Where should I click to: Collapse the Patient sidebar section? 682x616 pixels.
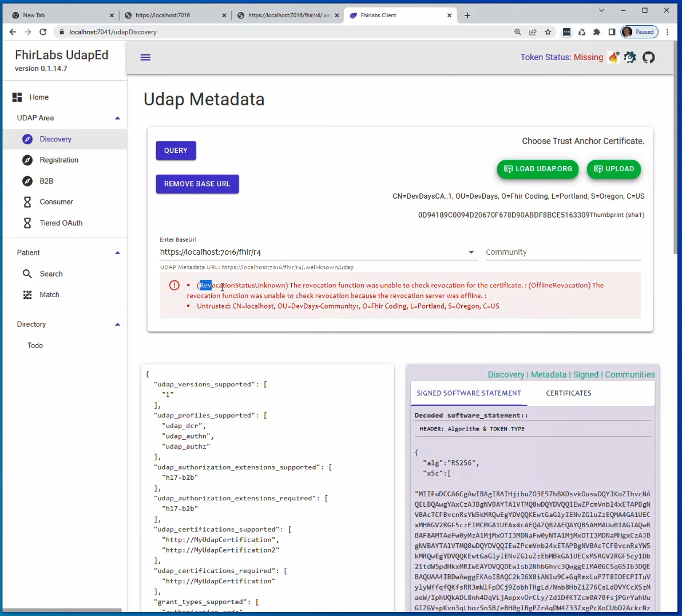point(117,252)
